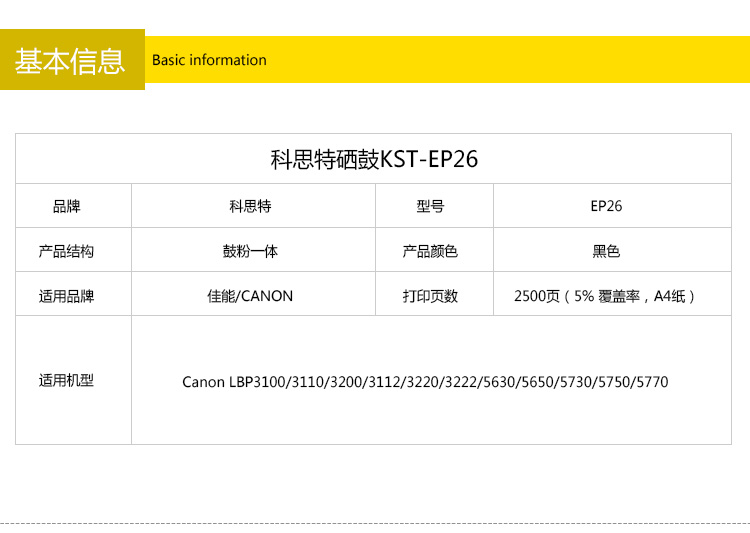Select the brand value 科思特
The width and height of the screenshot is (750, 533).
point(250,206)
